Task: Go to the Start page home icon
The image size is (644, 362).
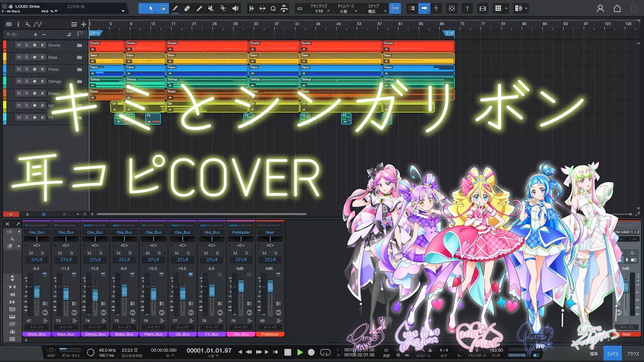Action: (x=617, y=9)
